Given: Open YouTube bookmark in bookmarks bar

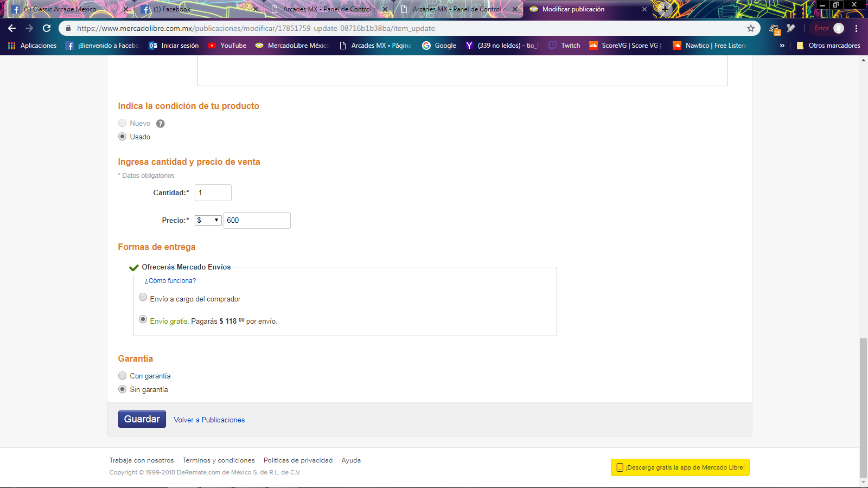Looking at the screenshot, I should pyautogui.click(x=227, y=46).
